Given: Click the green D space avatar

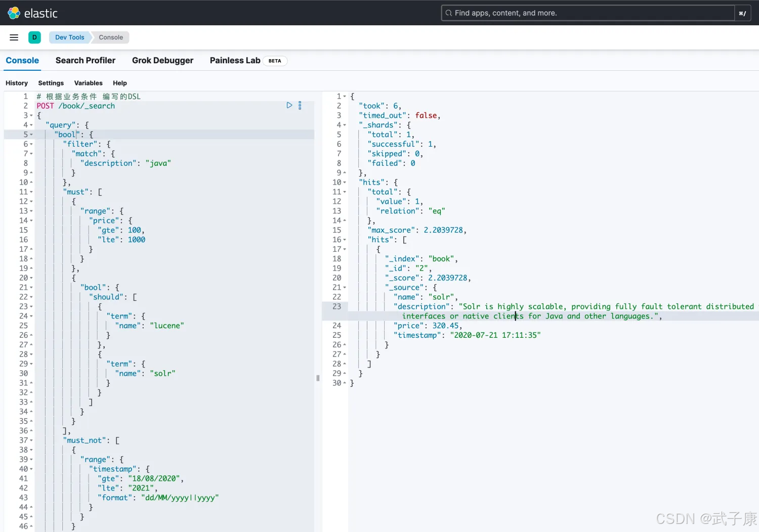Looking at the screenshot, I should point(34,37).
